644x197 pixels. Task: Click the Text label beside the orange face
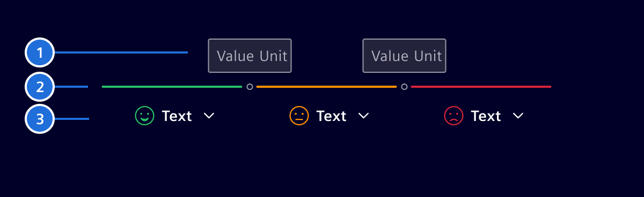click(332, 116)
